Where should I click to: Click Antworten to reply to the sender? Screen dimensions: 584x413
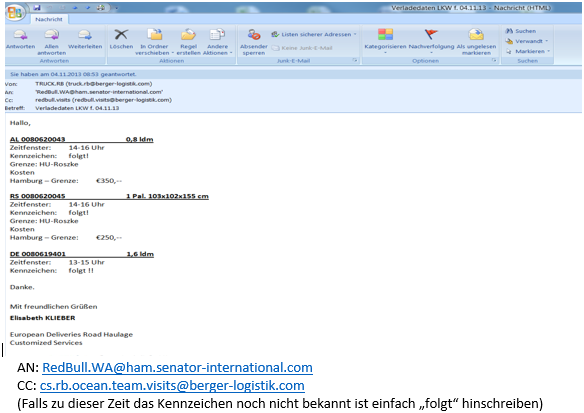coord(20,39)
